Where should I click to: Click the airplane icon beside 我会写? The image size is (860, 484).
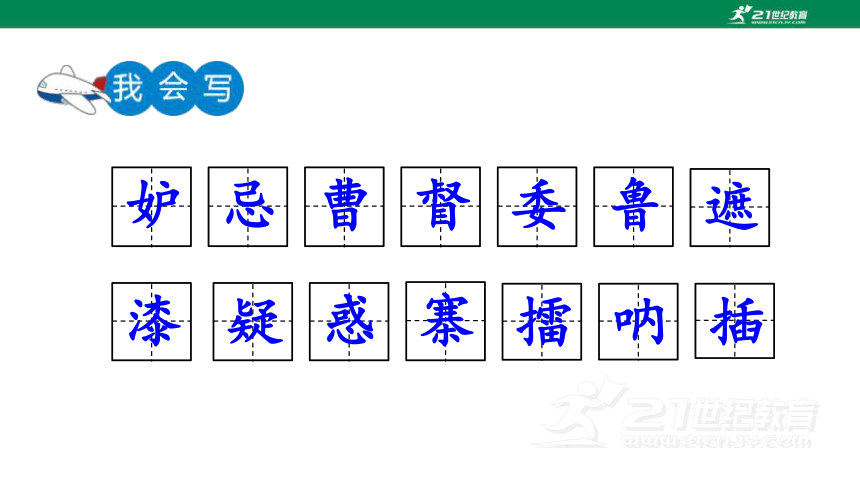[x=72, y=90]
